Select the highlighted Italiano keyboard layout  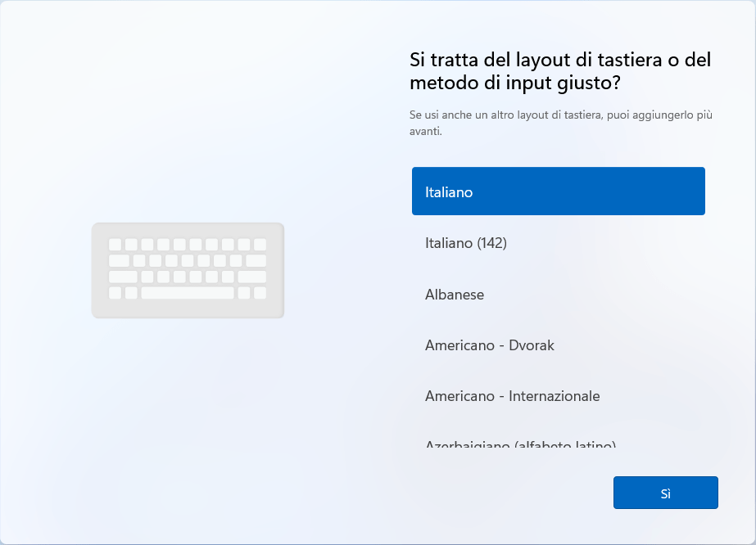tap(558, 192)
